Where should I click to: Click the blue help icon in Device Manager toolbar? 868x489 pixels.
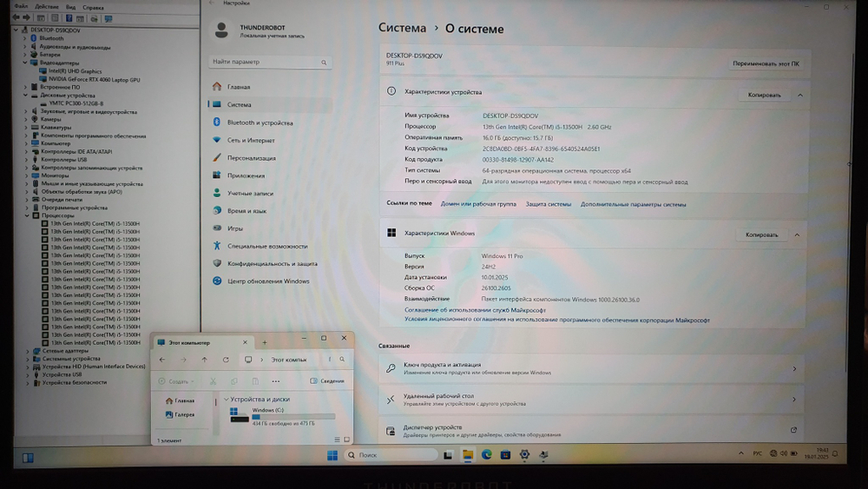[69, 18]
